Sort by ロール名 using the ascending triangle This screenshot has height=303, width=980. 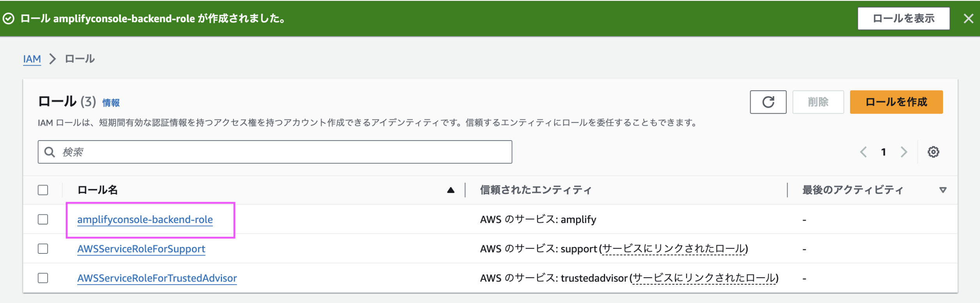pyautogui.click(x=451, y=190)
